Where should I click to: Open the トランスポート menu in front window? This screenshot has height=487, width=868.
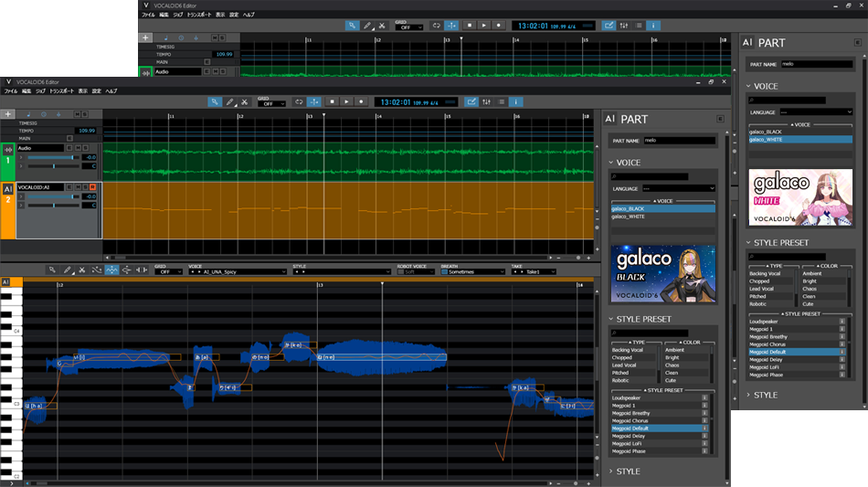[60, 91]
